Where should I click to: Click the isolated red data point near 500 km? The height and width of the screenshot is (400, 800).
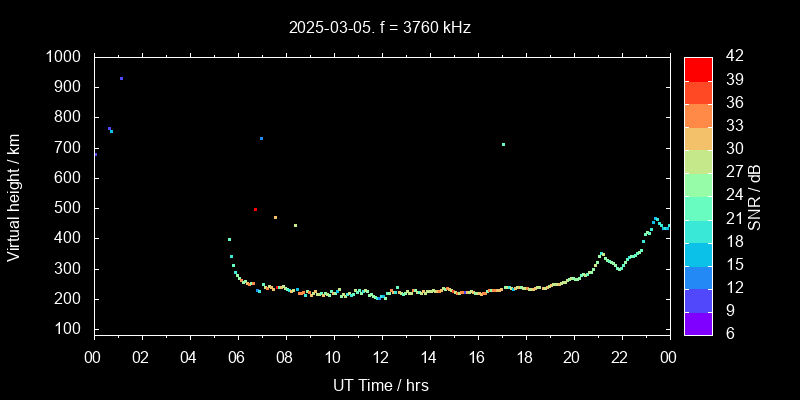pyautogui.click(x=256, y=210)
